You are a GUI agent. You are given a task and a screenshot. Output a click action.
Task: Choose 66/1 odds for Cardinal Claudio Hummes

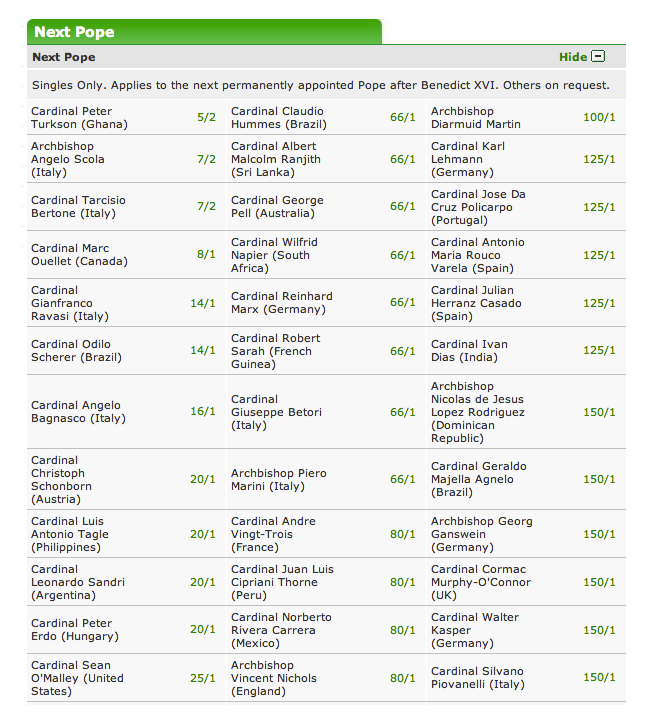[403, 117]
